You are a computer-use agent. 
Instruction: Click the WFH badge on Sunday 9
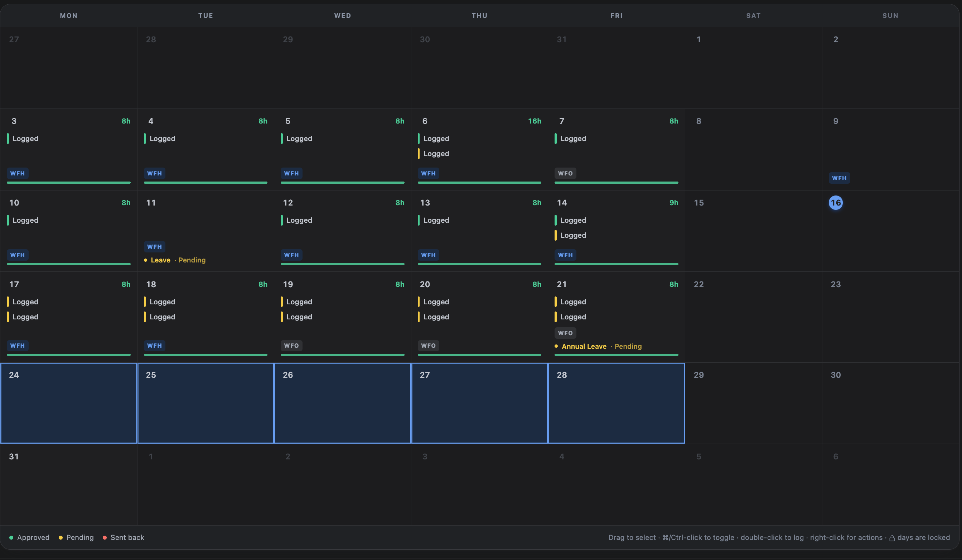point(840,178)
